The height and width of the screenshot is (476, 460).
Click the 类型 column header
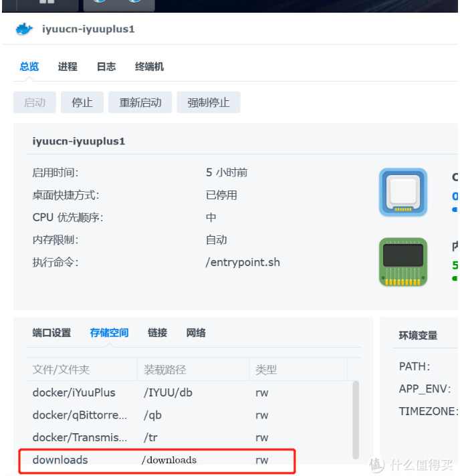[x=298, y=370]
